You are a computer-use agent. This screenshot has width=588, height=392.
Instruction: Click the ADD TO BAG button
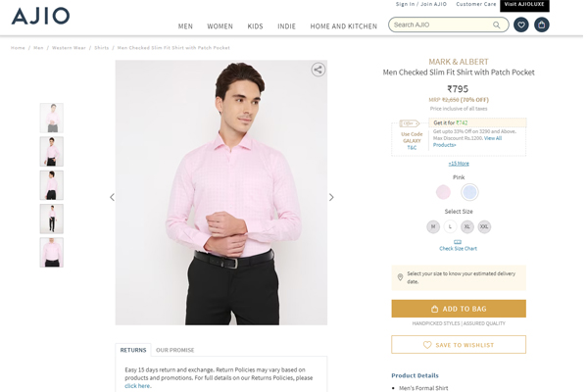459,309
